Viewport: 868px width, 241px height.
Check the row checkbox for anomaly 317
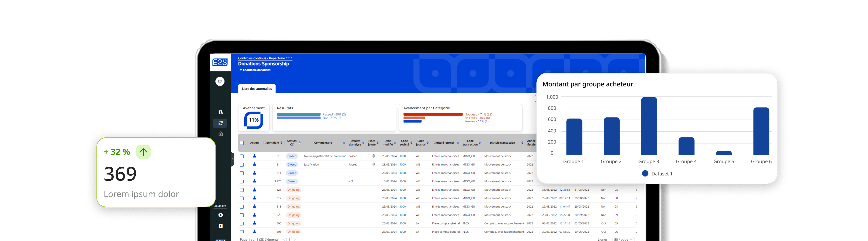(x=242, y=199)
